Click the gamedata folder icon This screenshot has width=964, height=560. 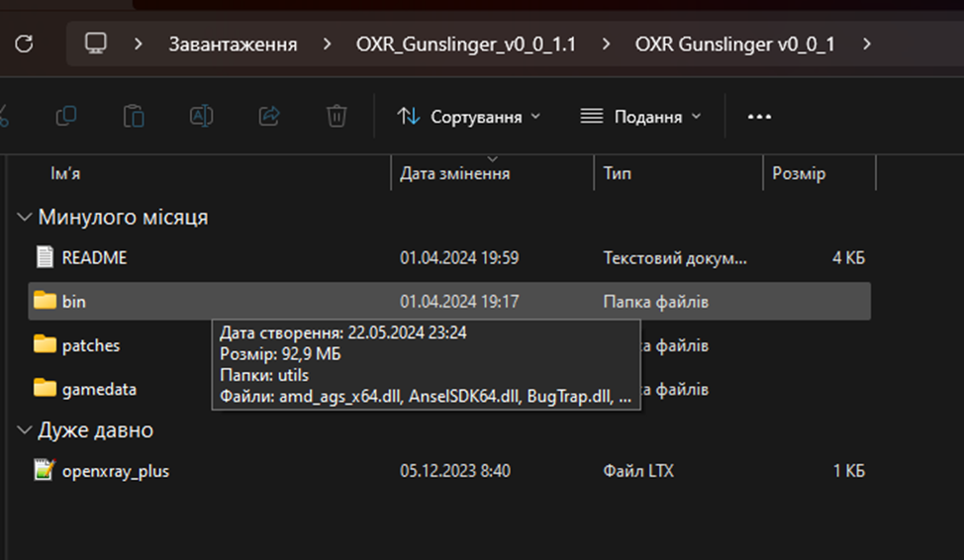(45, 387)
